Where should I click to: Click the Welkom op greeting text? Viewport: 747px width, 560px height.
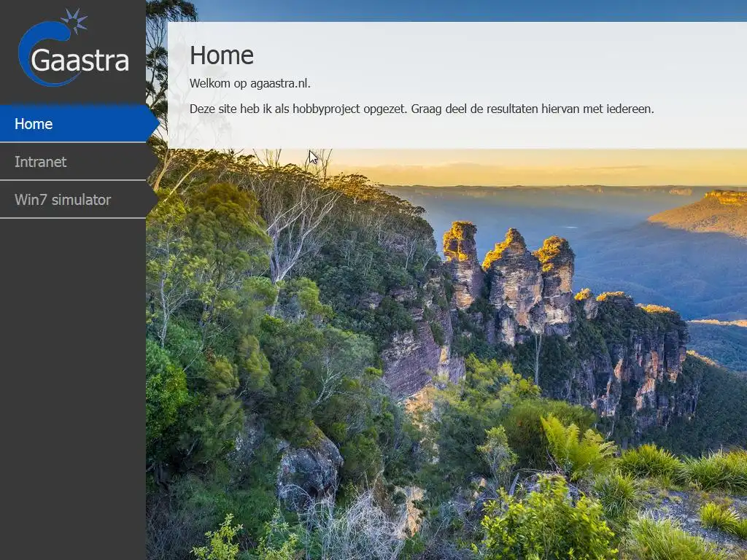(218, 83)
